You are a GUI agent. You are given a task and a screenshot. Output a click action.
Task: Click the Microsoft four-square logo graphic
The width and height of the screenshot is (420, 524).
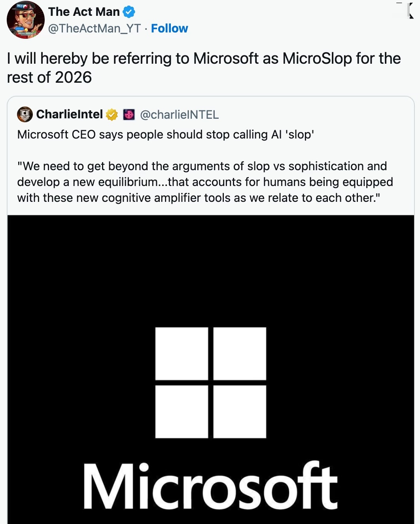[211, 382]
